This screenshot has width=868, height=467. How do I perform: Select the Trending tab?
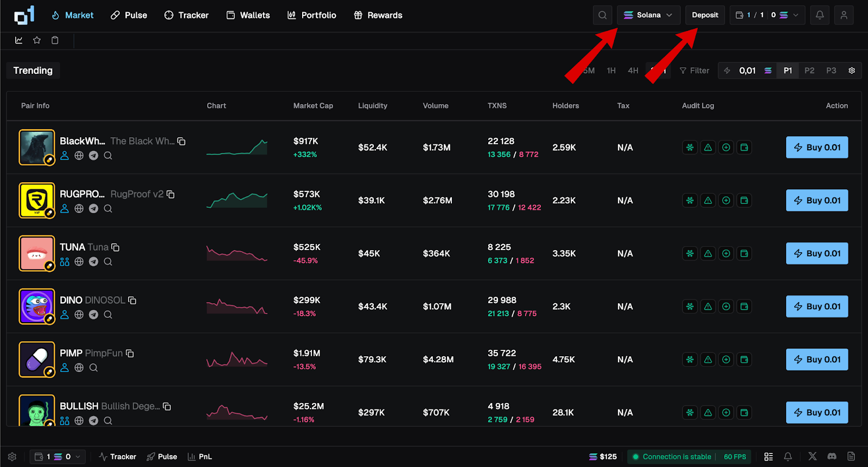click(33, 71)
